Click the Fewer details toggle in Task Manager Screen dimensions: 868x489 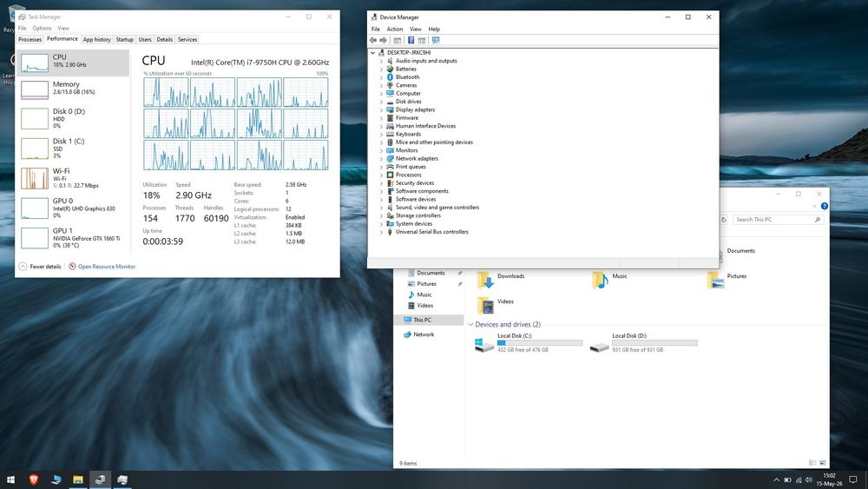pyautogui.click(x=40, y=267)
